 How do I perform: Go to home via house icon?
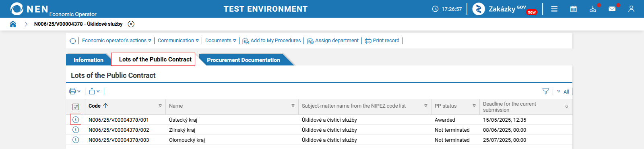tap(13, 24)
